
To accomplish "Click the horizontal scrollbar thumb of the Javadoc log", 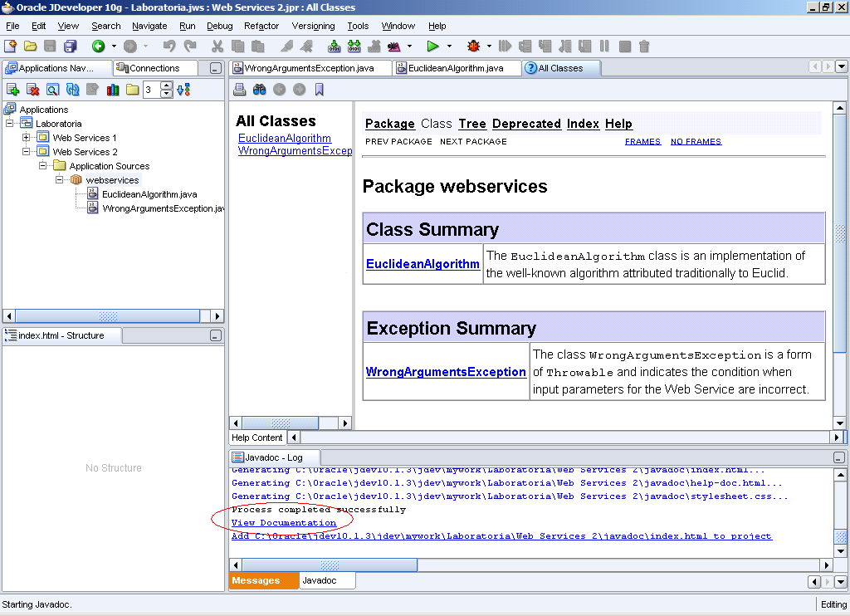I will click(x=330, y=565).
